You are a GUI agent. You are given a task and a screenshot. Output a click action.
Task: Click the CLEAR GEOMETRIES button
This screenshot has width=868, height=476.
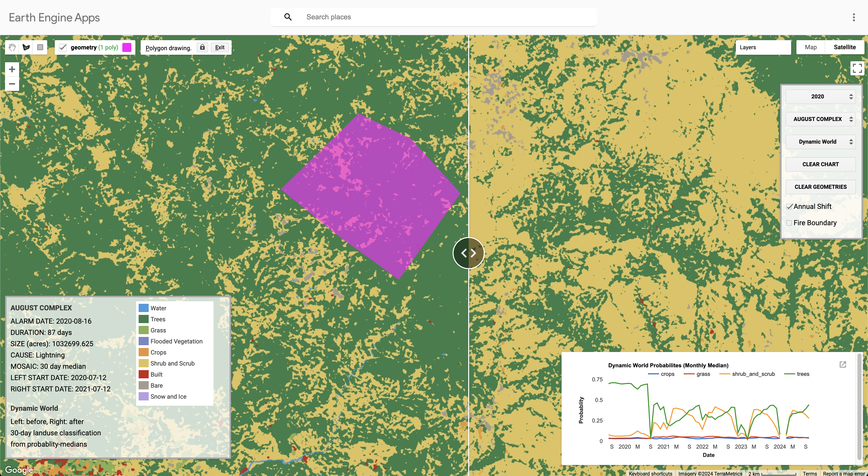[821, 187]
